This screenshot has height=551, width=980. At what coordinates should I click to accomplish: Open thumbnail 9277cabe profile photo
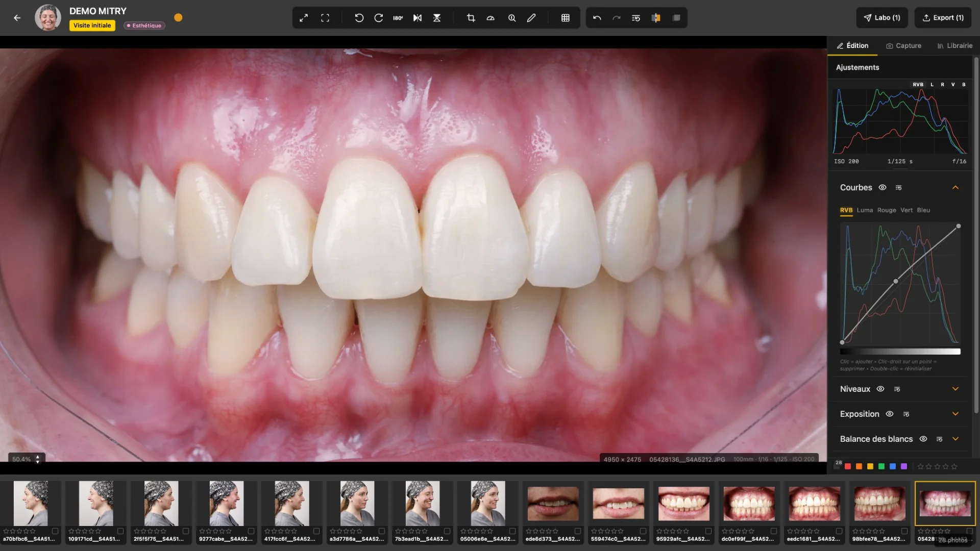click(x=227, y=504)
